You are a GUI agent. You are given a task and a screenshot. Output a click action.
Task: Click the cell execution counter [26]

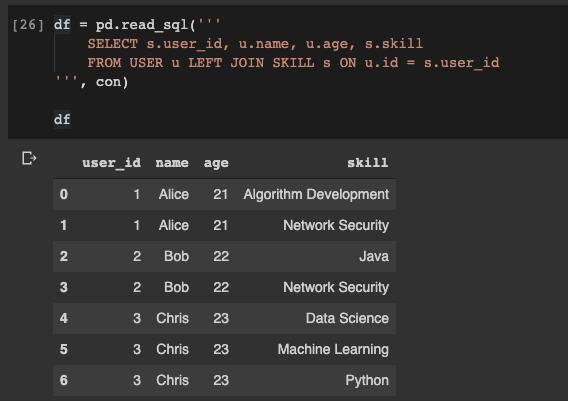(x=28, y=25)
